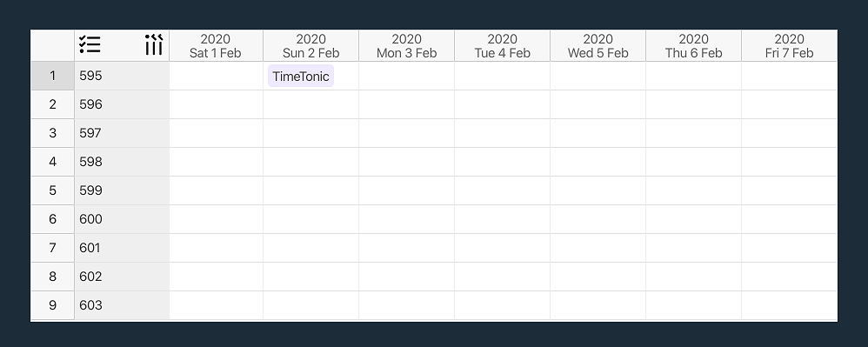Select the Sat 1 Feb column header
The height and width of the screenshot is (347, 868).
pos(216,46)
